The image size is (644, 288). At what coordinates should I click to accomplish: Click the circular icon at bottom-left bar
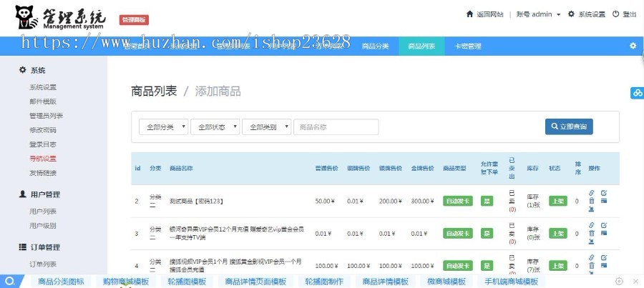[x=11, y=282]
